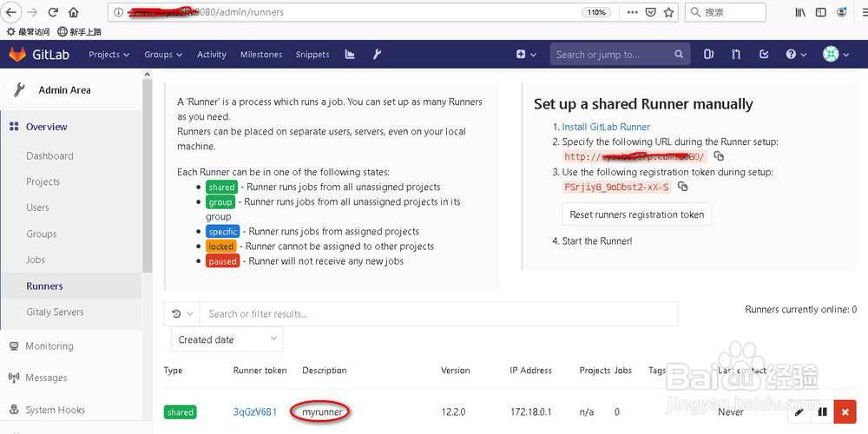Open the Groups dropdown menu

[x=163, y=54]
